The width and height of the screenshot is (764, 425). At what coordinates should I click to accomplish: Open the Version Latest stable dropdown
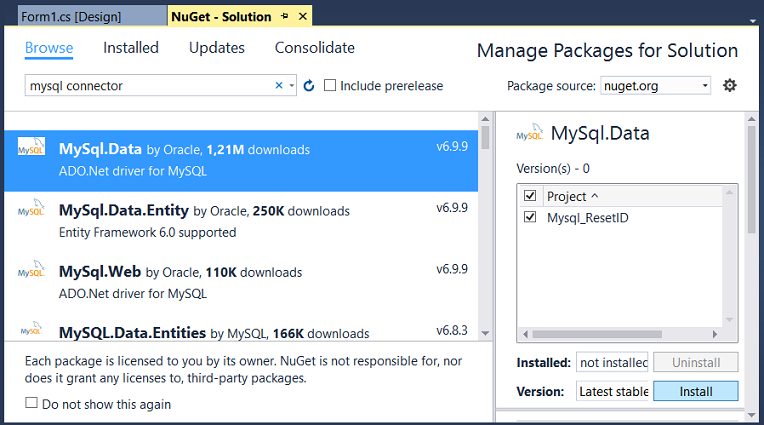(x=612, y=391)
